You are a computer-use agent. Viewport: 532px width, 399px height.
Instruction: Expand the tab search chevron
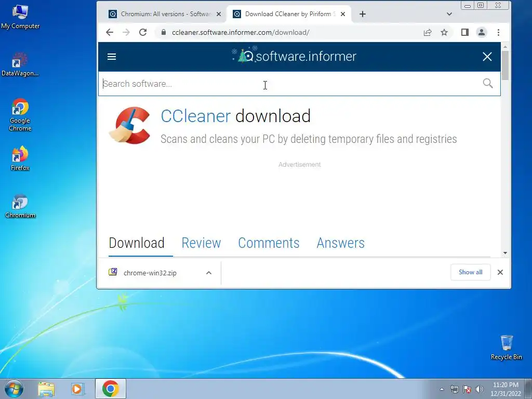[x=449, y=14]
